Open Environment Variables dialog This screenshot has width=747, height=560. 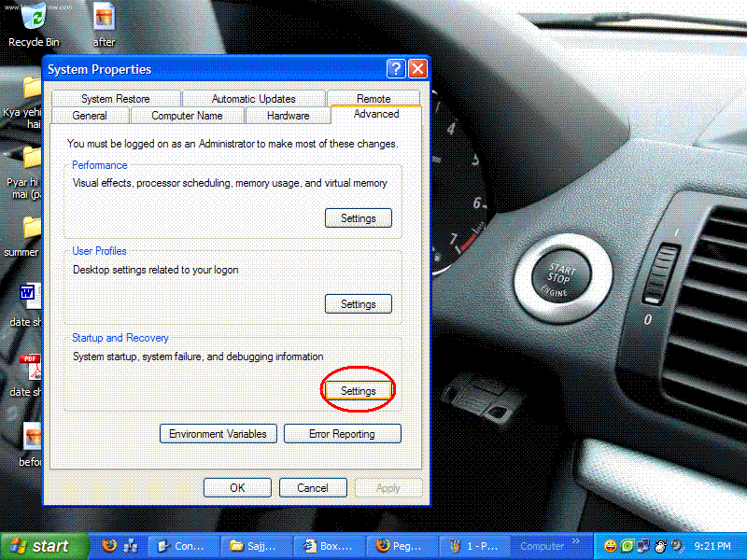(218, 434)
